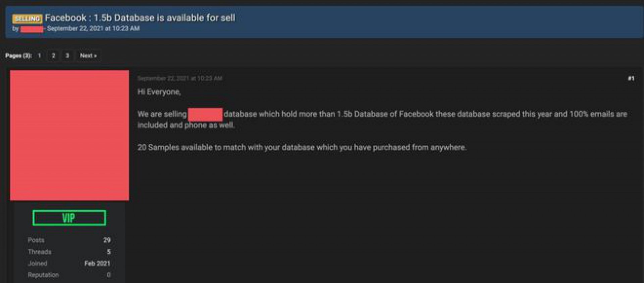Select page 3 in the pagination

pos(67,56)
